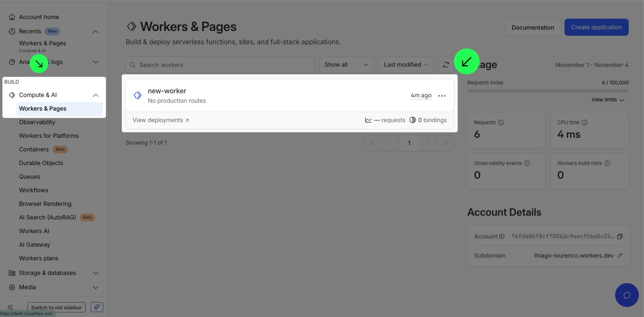
Task: Open View deployments link
Action: 161,120
